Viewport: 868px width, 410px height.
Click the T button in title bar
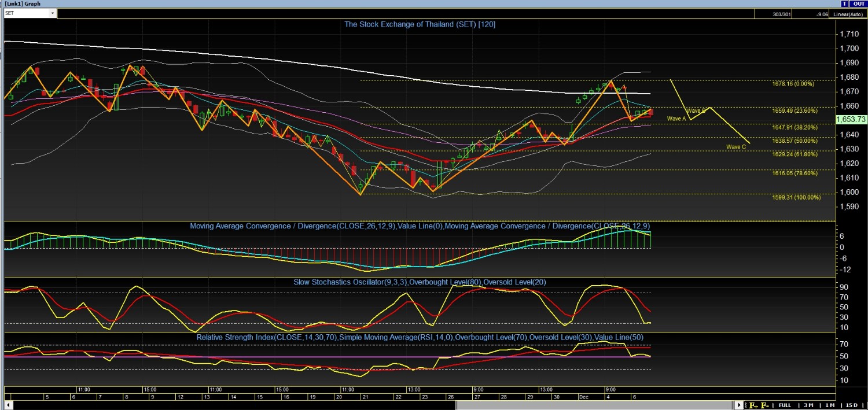[x=844, y=3]
